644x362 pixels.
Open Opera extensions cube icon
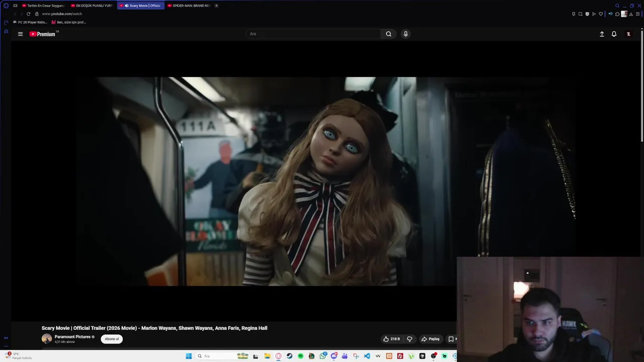click(617, 14)
